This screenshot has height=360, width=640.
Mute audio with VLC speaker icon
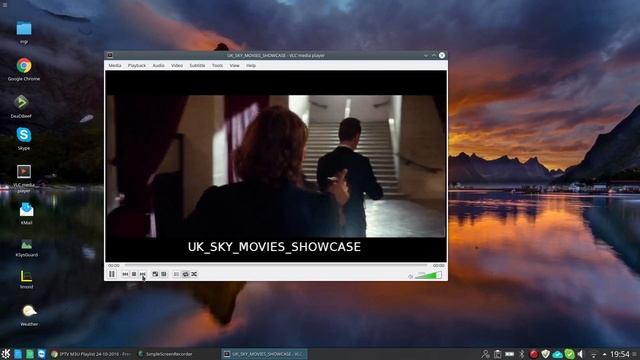tap(411, 276)
